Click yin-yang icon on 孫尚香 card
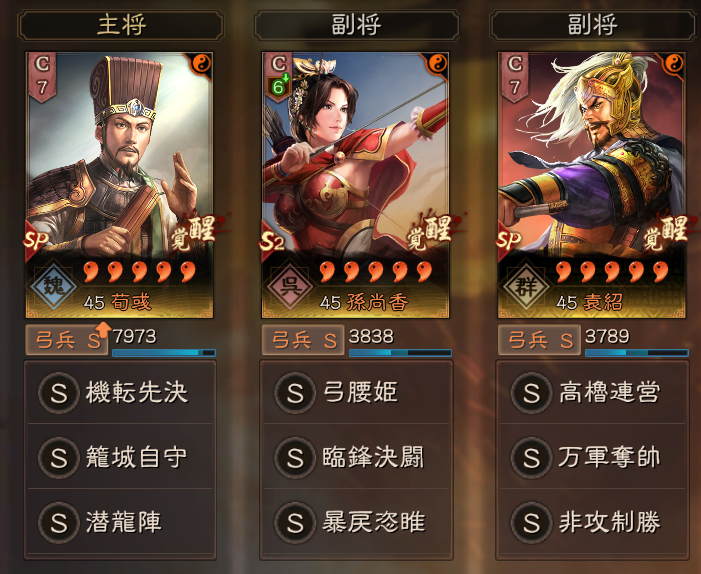This screenshot has width=701, height=574. point(437,64)
